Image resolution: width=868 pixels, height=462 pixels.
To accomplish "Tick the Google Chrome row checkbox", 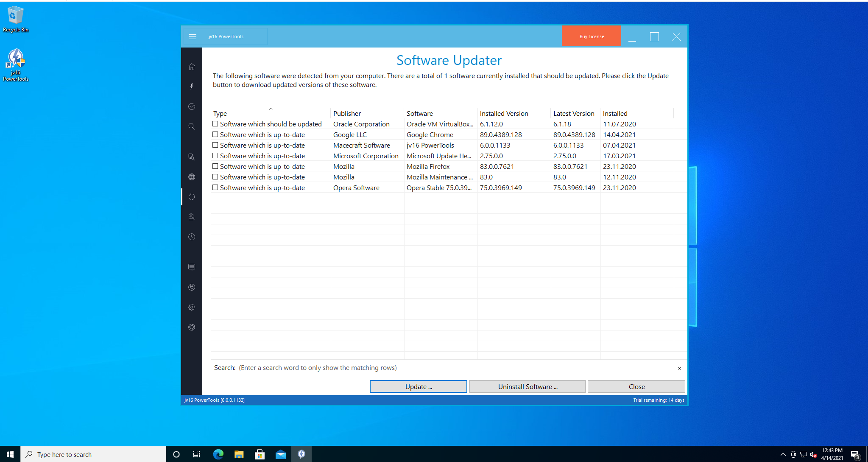I will [x=215, y=134].
